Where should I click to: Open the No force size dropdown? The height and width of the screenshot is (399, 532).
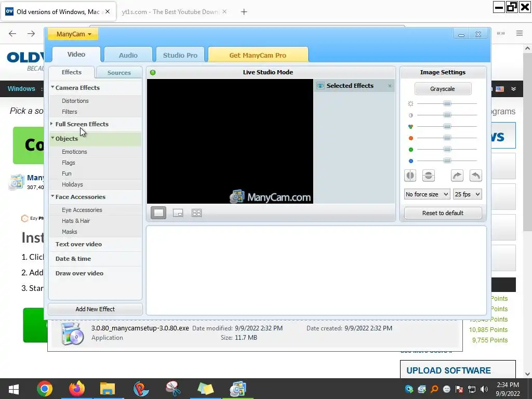(427, 194)
